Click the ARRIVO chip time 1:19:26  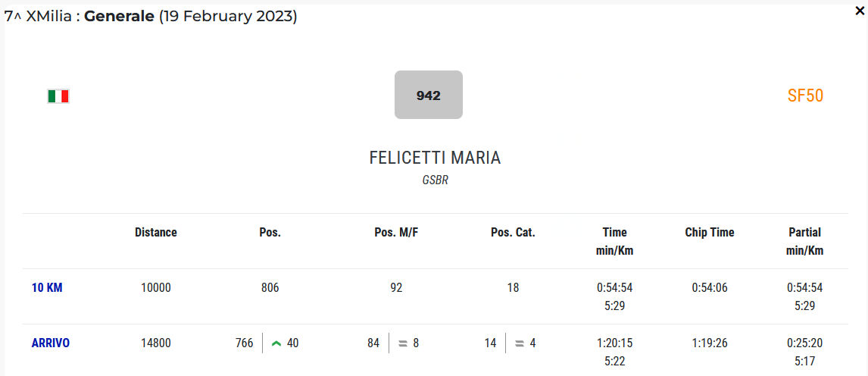(x=710, y=343)
